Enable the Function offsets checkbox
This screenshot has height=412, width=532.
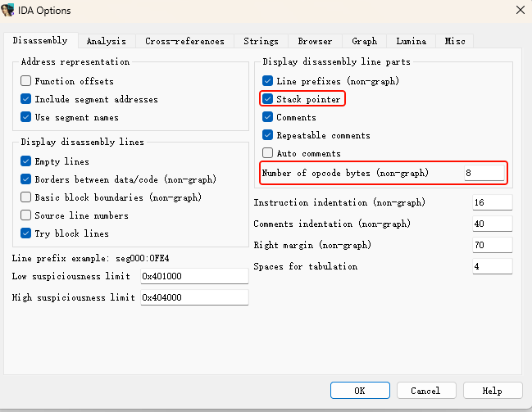click(x=25, y=81)
